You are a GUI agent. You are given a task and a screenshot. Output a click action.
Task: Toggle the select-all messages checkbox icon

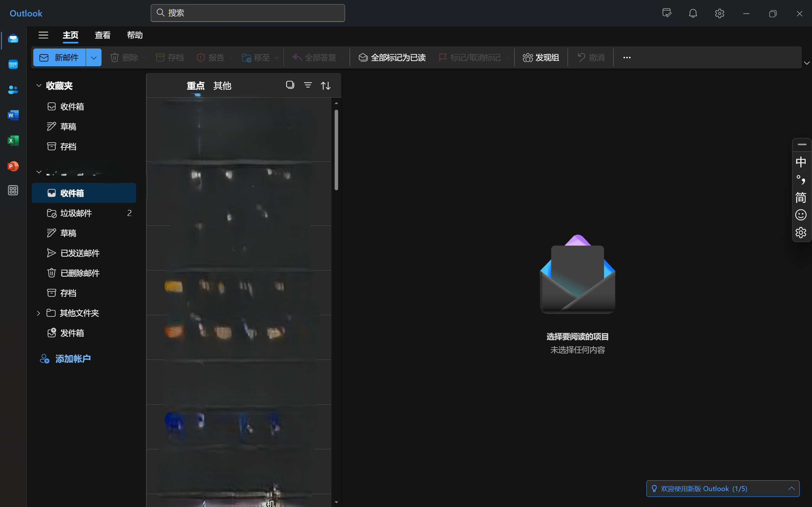(290, 85)
